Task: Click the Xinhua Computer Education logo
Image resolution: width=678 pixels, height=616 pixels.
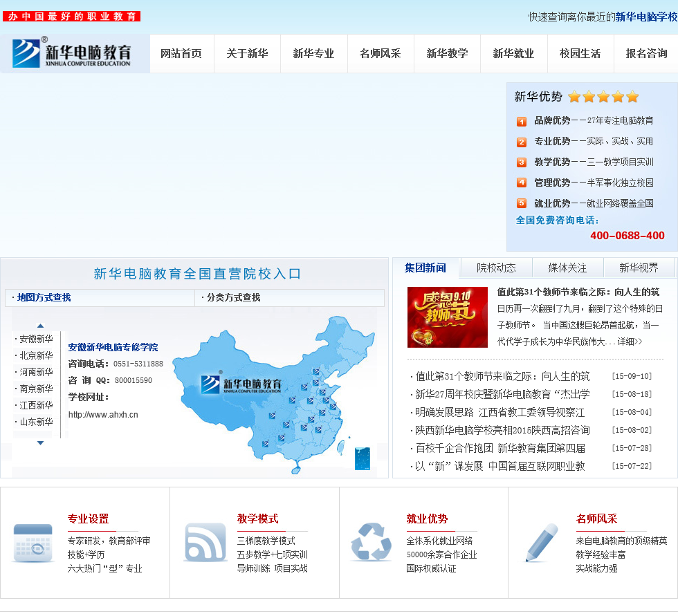Action: [x=72, y=53]
